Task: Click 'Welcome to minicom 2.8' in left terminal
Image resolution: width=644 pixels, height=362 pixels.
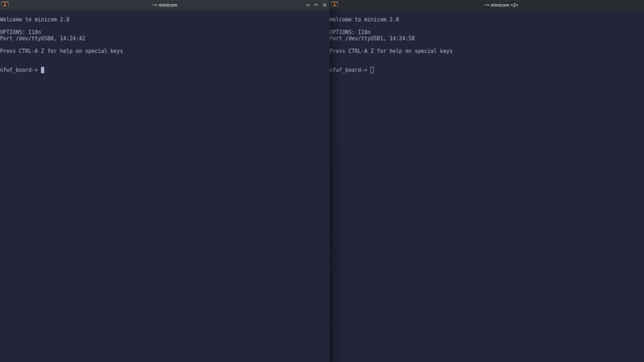Action: tap(35, 19)
